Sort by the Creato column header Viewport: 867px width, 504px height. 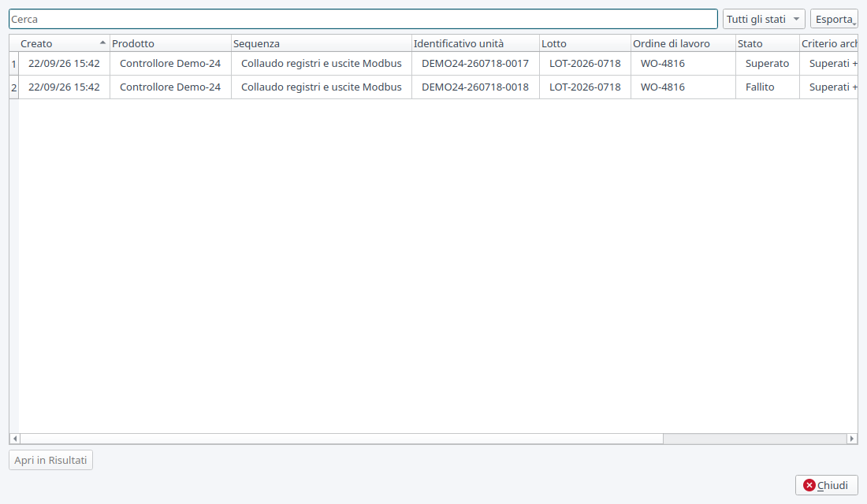[x=64, y=43]
